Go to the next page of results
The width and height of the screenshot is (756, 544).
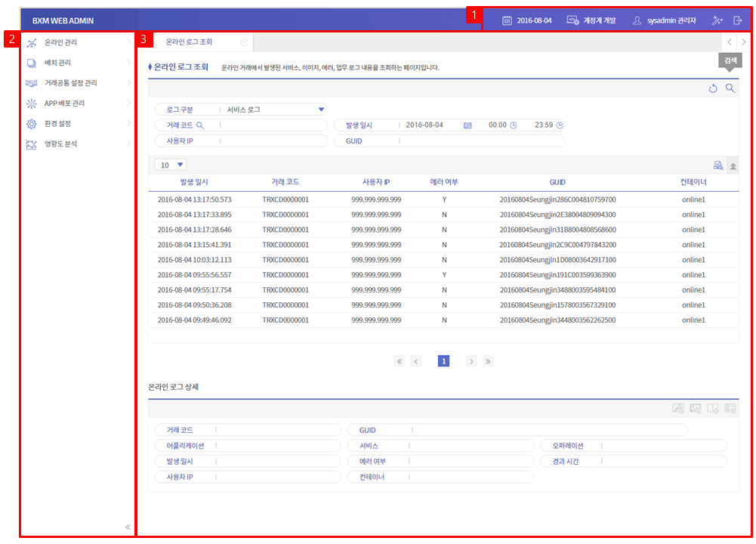coord(471,361)
